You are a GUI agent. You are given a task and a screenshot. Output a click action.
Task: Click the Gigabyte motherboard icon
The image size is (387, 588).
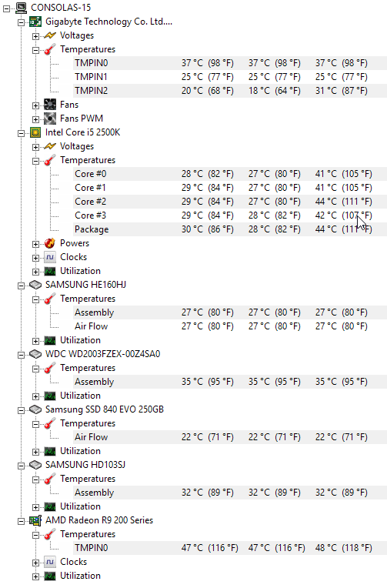pyautogui.click(x=35, y=22)
